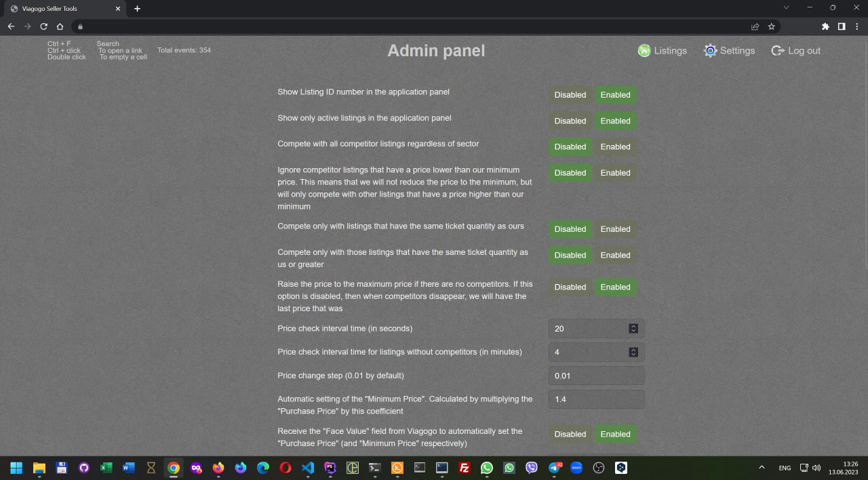This screenshot has width=868, height=480.
Task: Launch File Explorer from taskbar
Action: [39, 468]
